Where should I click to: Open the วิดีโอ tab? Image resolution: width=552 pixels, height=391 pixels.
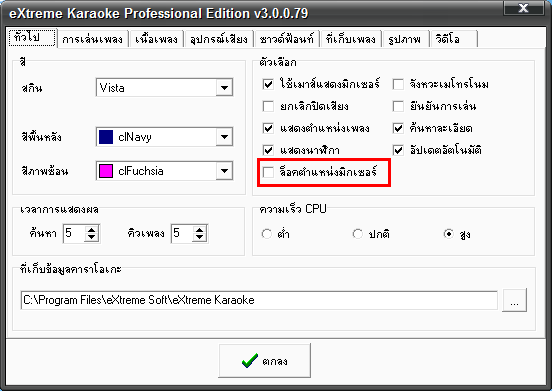click(x=453, y=39)
